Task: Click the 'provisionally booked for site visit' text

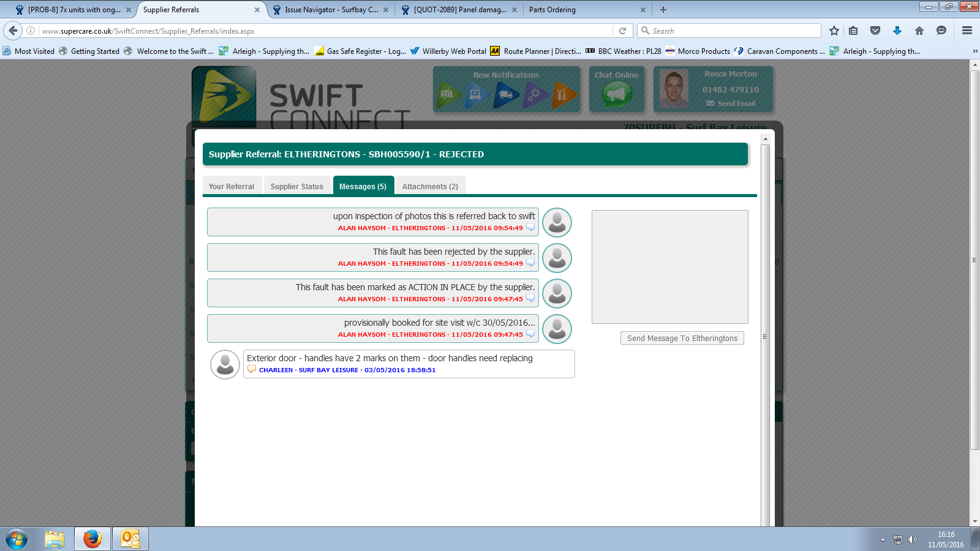Action: pyautogui.click(x=439, y=323)
